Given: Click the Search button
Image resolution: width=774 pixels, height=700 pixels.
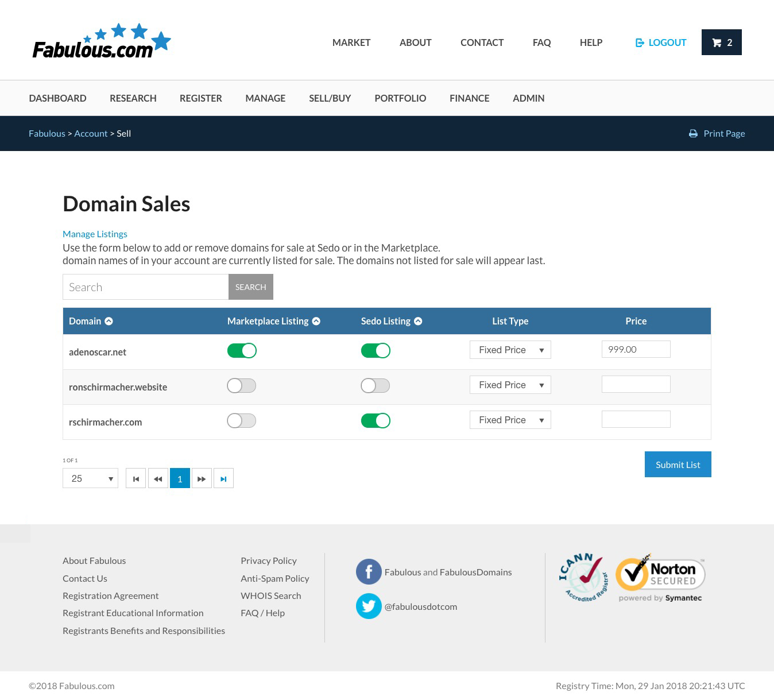Looking at the screenshot, I should (x=251, y=287).
